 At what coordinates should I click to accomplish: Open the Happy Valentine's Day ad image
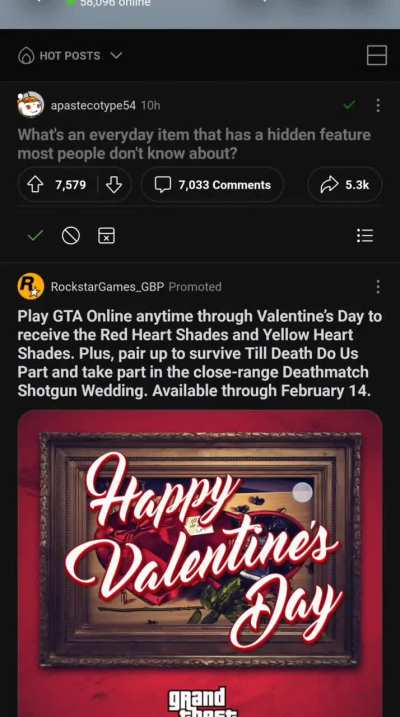point(200,563)
